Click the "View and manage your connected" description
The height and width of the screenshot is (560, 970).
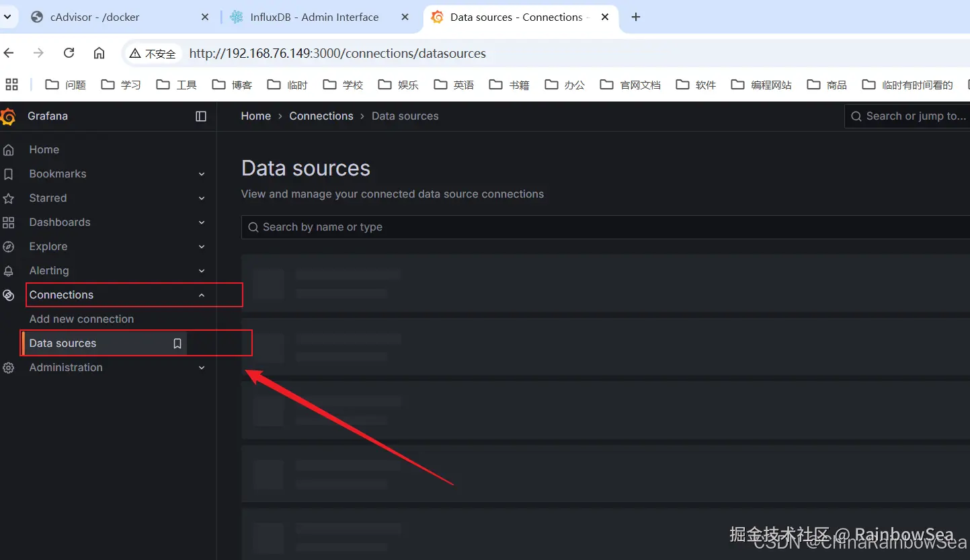pyautogui.click(x=393, y=194)
